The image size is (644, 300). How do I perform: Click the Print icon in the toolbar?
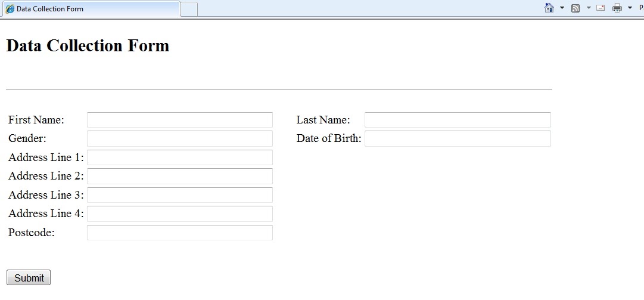[x=617, y=8]
